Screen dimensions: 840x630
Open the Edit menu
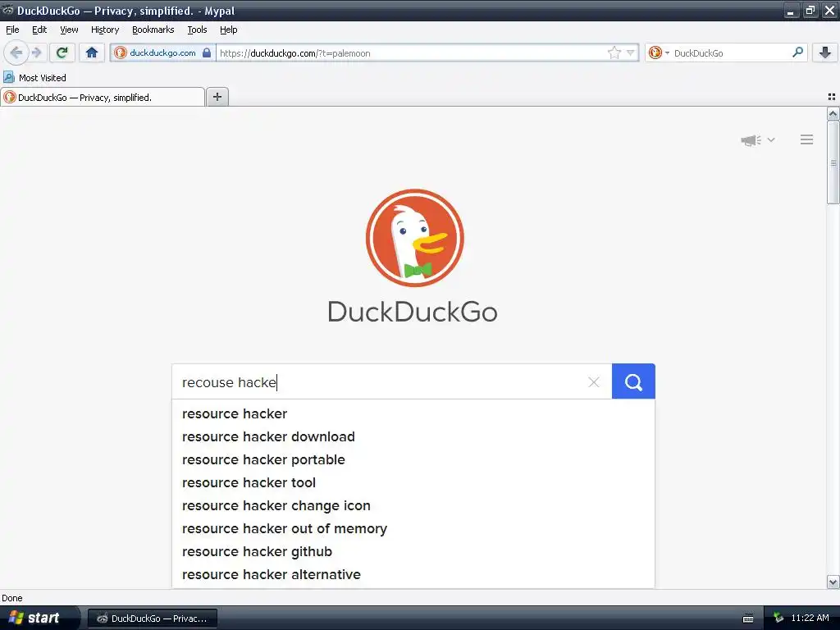pos(39,30)
